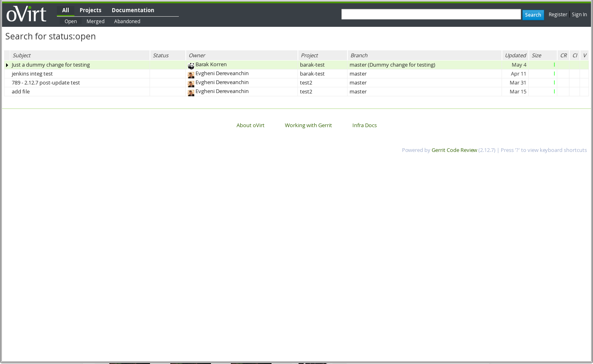Visit the Working with Gerrit footer link

tap(308, 126)
